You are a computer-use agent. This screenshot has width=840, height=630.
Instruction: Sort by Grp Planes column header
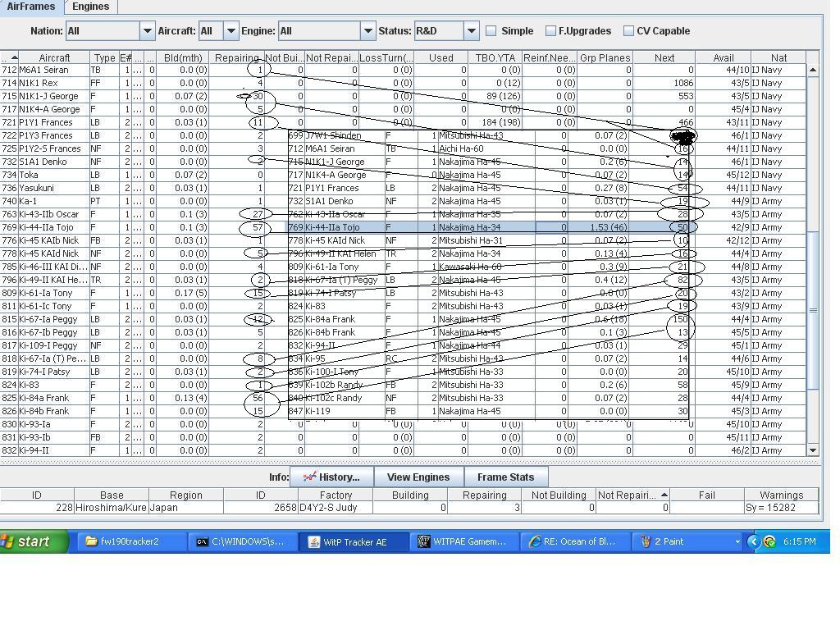pos(605,57)
